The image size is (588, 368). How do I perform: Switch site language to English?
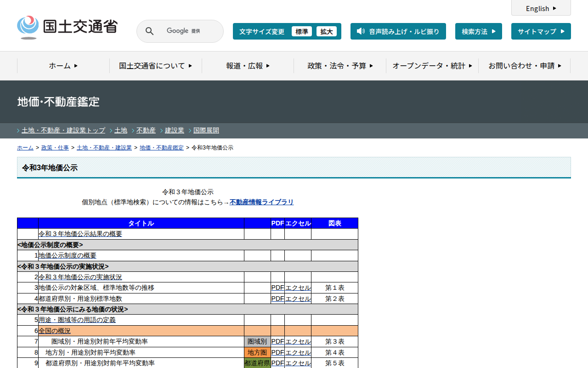pyautogui.click(x=541, y=8)
